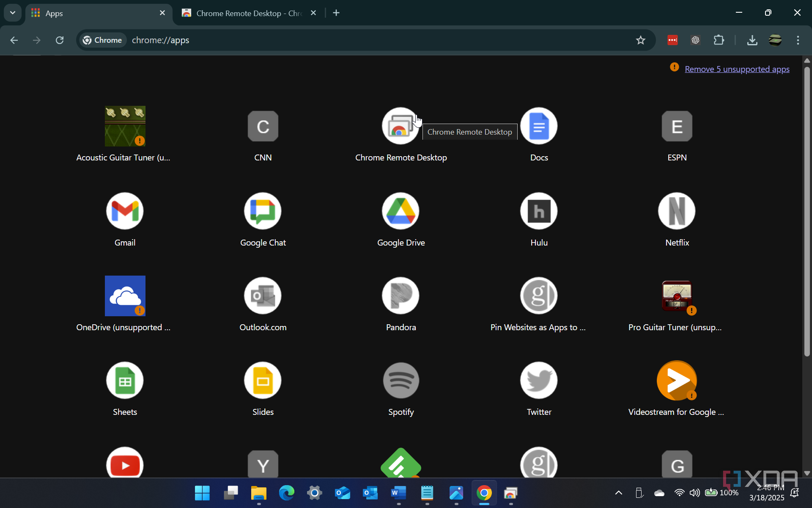Viewport: 812px width, 508px height.
Task: Launch the Sheets app
Action: click(x=125, y=380)
